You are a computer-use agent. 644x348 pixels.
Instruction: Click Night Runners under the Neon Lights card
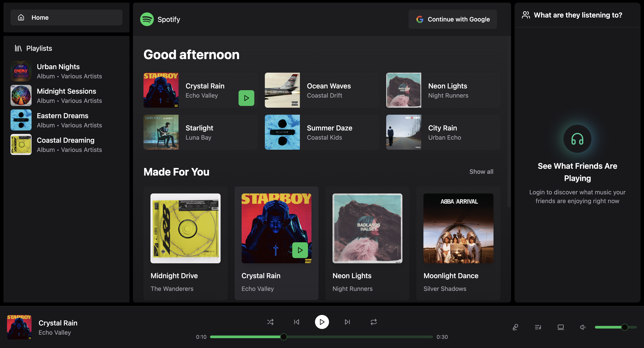coord(352,289)
